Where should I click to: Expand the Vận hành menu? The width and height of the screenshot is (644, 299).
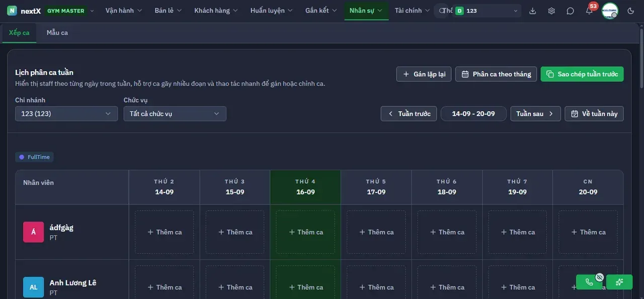tap(124, 11)
